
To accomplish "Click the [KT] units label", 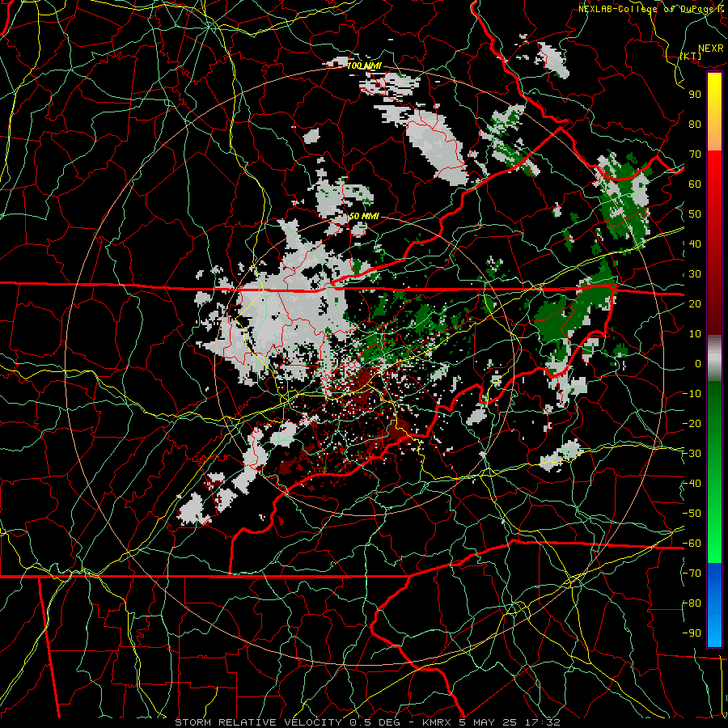I will tap(691, 56).
